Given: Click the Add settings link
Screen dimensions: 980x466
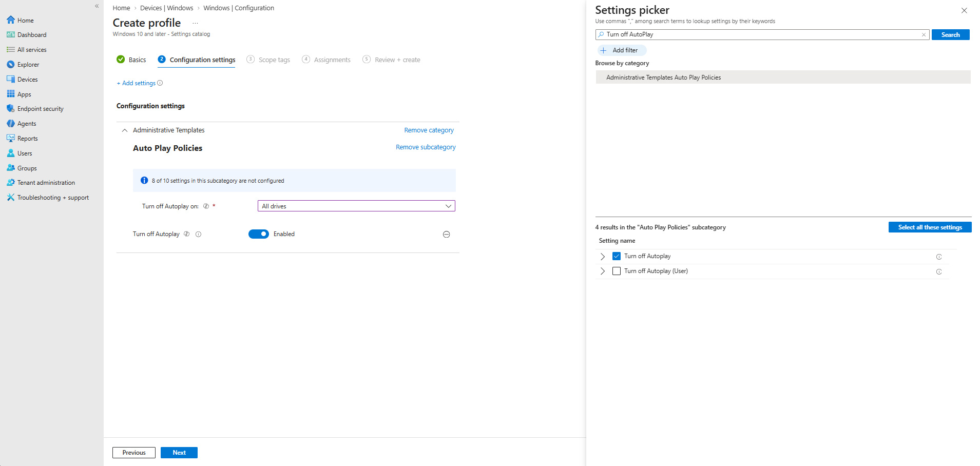Looking at the screenshot, I should pyautogui.click(x=136, y=83).
